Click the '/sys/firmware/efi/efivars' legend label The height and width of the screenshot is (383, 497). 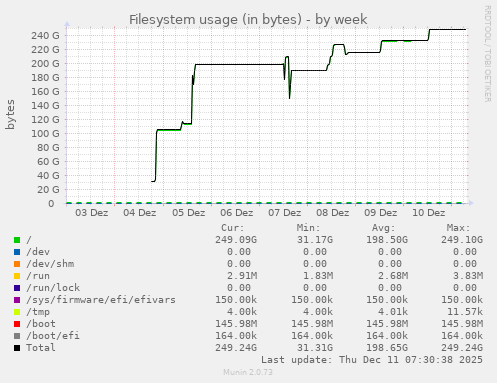pyautogui.click(x=101, y=300)
